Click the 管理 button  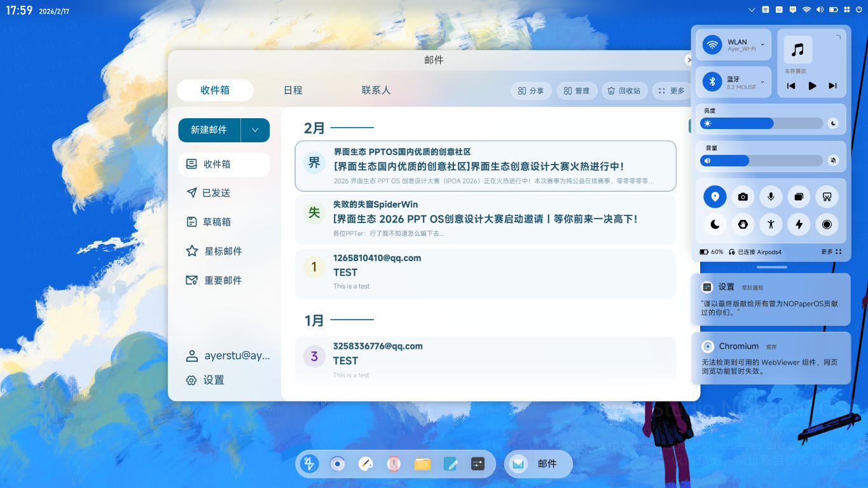577,91
